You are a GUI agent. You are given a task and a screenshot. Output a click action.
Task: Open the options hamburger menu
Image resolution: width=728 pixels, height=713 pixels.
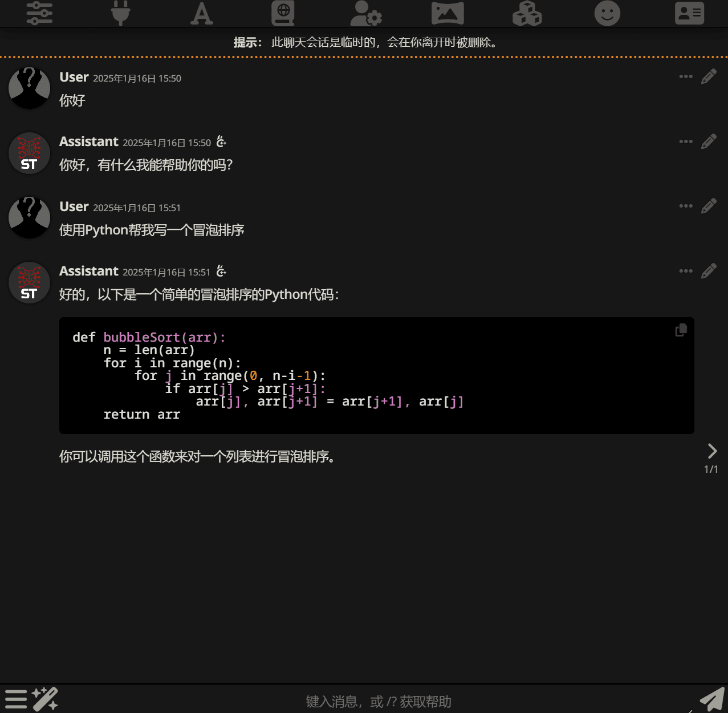coord(16,699)
